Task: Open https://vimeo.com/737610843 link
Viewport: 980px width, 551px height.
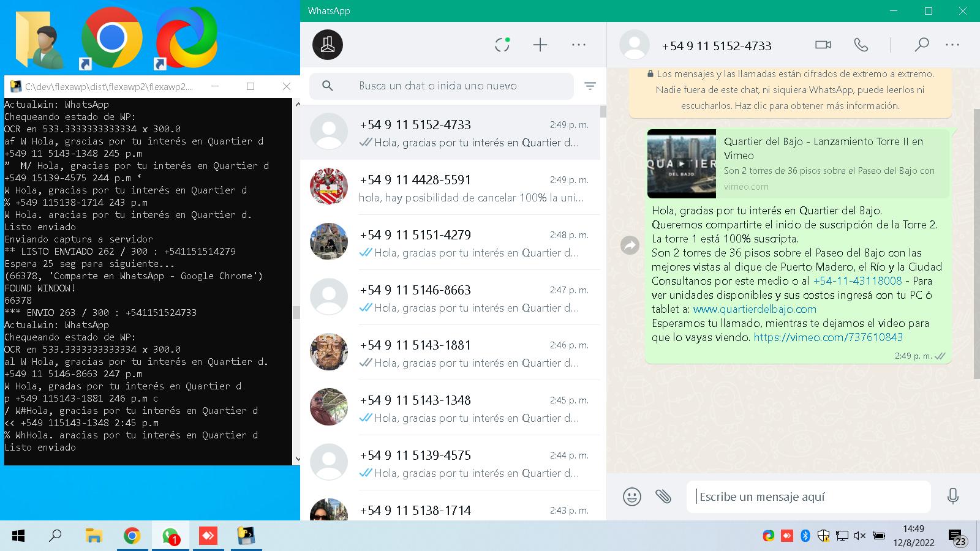Action: [x=828, y=337]
